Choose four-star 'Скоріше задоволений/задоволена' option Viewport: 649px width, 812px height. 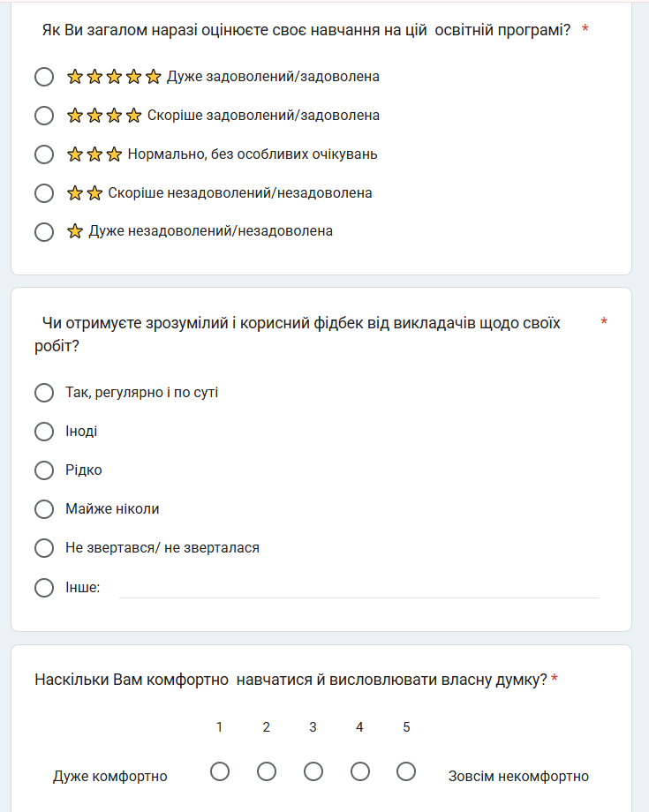[x=44, y=116]
